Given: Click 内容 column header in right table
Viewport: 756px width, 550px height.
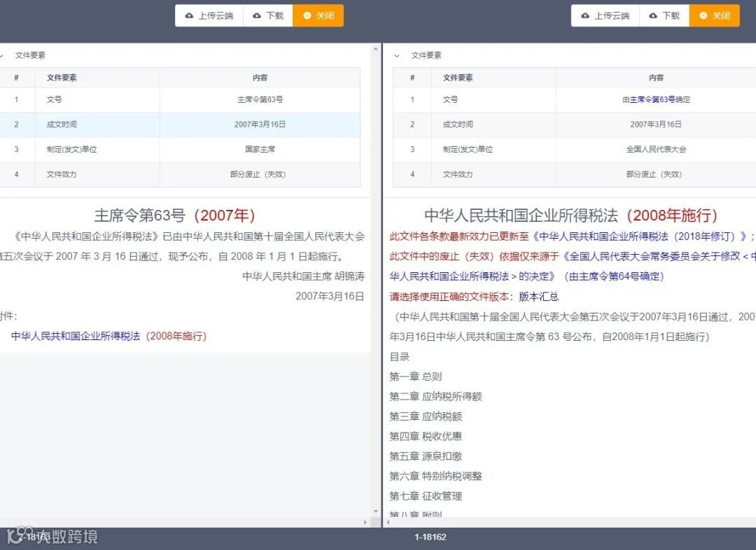Looking at the screenshot, I should tap(656, 78).
